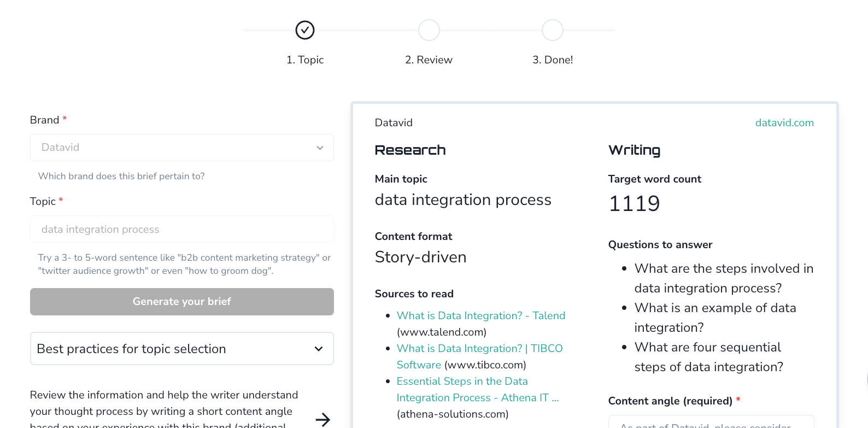Click the Generate your brief button
Viewport: 868px width, 428px height.
182,302
